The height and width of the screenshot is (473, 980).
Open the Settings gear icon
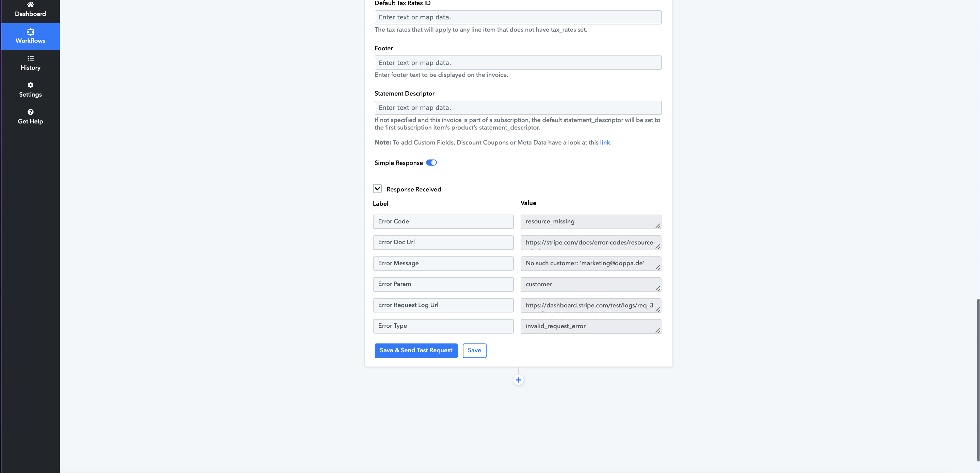click(30, 85)
